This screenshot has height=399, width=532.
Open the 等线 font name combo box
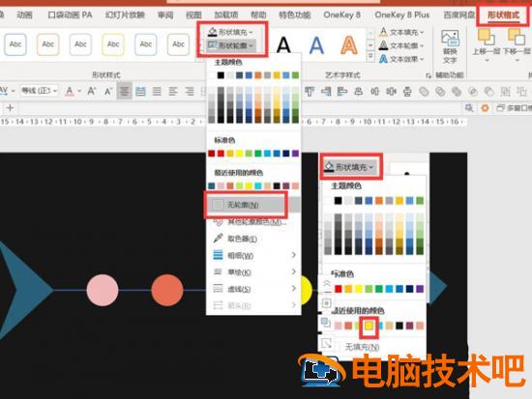(40, 91)
